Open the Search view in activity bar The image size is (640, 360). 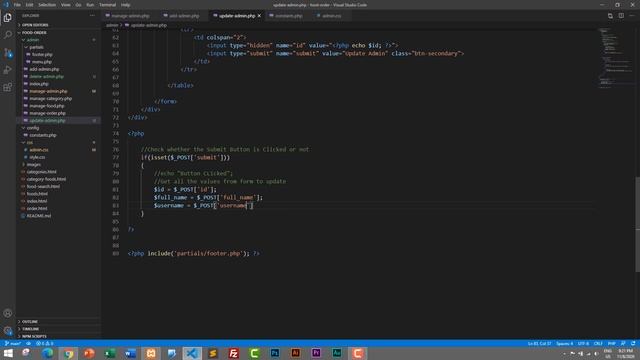pos(8,35)
